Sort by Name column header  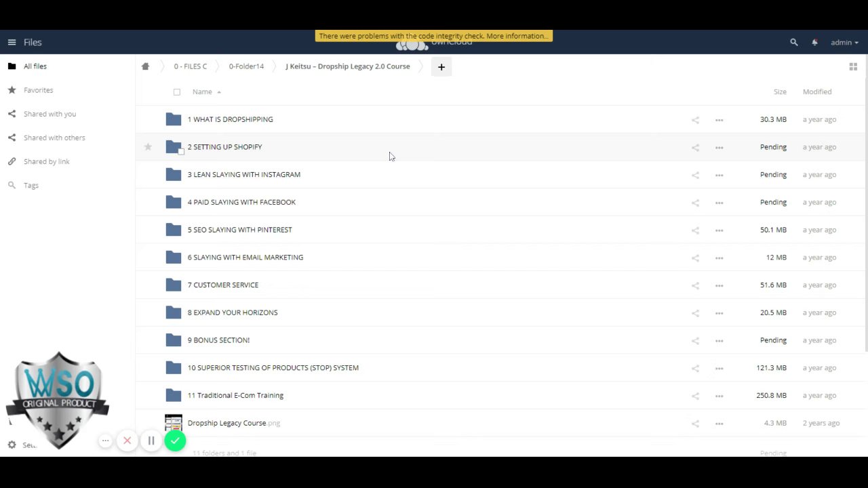(202, 91)
